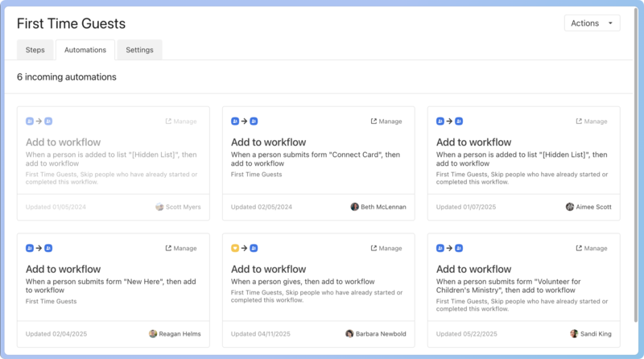Screen dimensions: 644x359
Task: Click Updated 04/11/2025 date text
Action: (x=260, y=334)
